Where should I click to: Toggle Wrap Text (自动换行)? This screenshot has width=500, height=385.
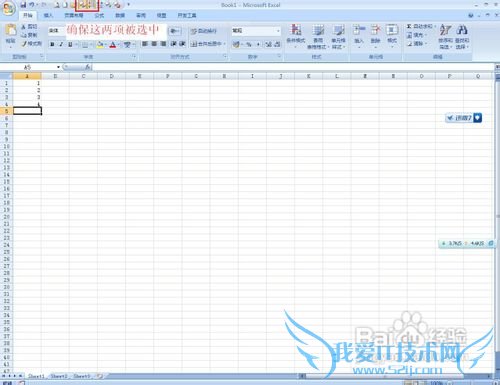pyautogui.click(x=204, y=31)
